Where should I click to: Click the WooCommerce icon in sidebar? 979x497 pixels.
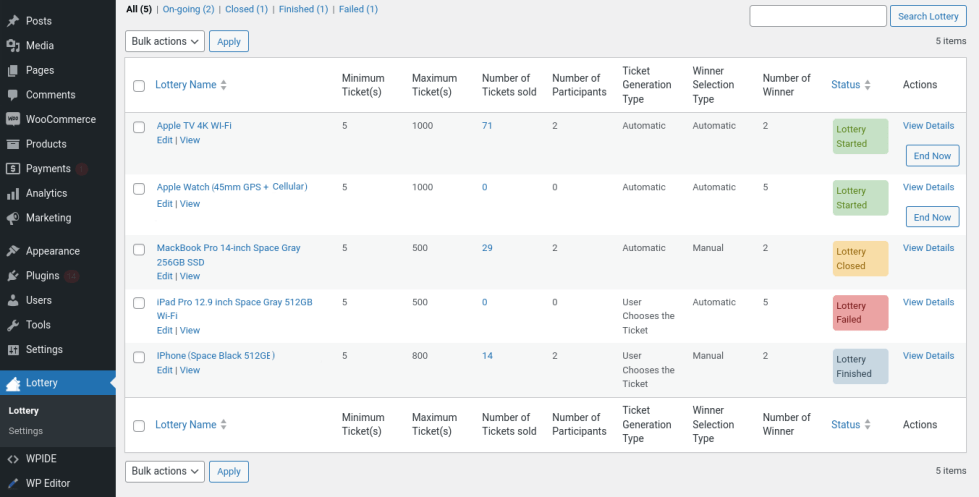[13, 119]
